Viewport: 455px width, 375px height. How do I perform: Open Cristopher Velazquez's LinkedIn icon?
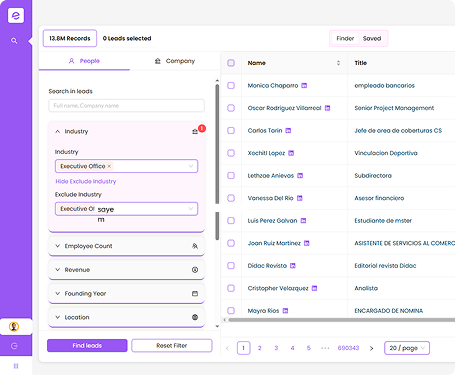(x=314, y=288)
